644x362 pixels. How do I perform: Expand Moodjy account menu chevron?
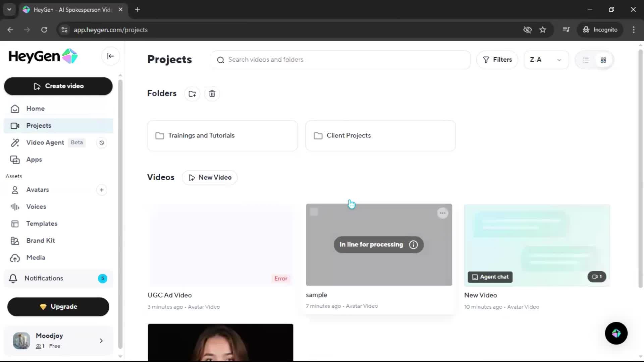tap(101, 341)
